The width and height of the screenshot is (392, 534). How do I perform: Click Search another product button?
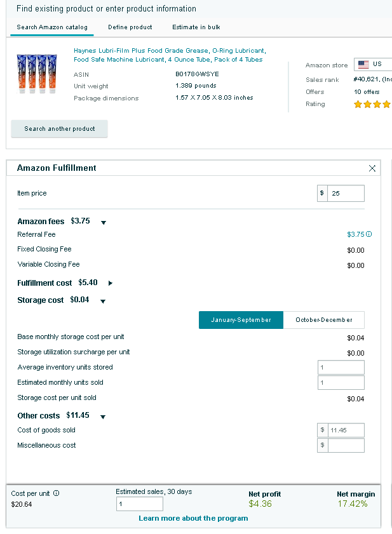[59, 129]
